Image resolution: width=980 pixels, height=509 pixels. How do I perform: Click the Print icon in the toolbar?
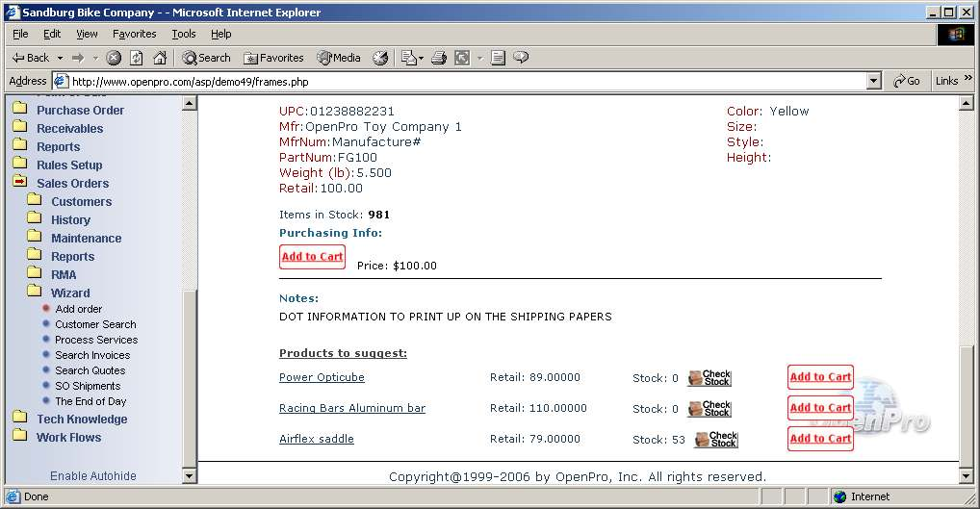[439, 58]
